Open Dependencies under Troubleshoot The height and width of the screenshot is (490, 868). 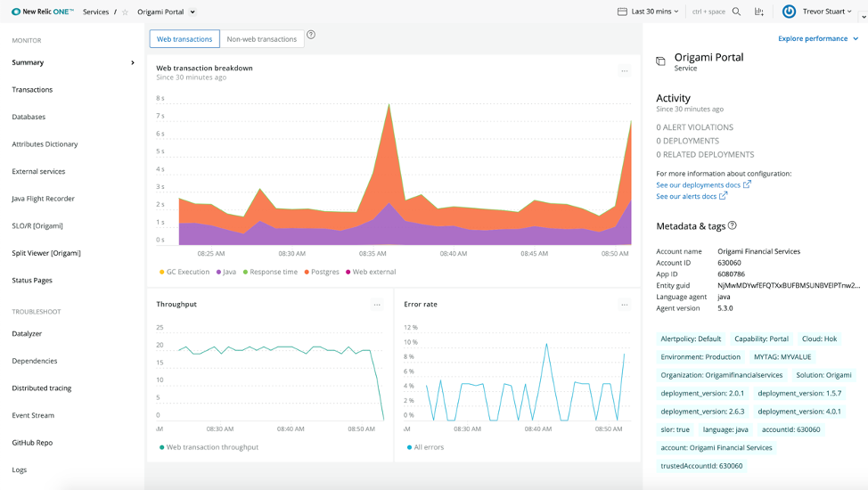[x=35, y=361]
